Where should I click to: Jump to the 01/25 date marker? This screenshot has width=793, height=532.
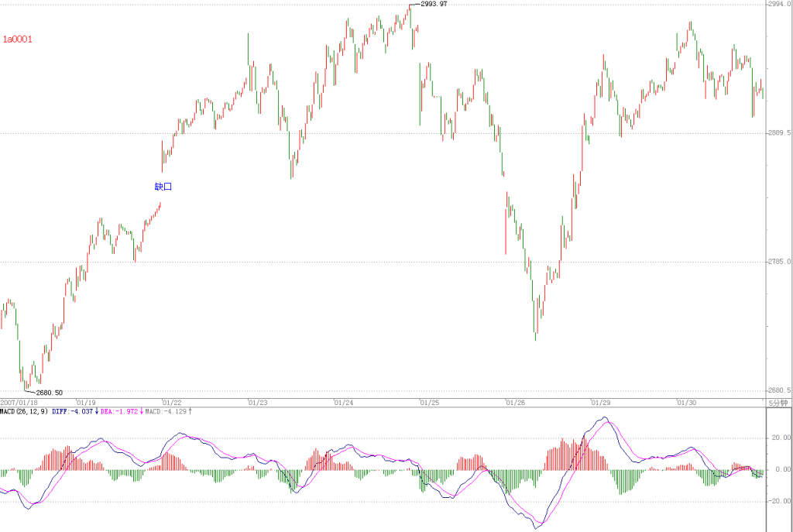(430, 403)
